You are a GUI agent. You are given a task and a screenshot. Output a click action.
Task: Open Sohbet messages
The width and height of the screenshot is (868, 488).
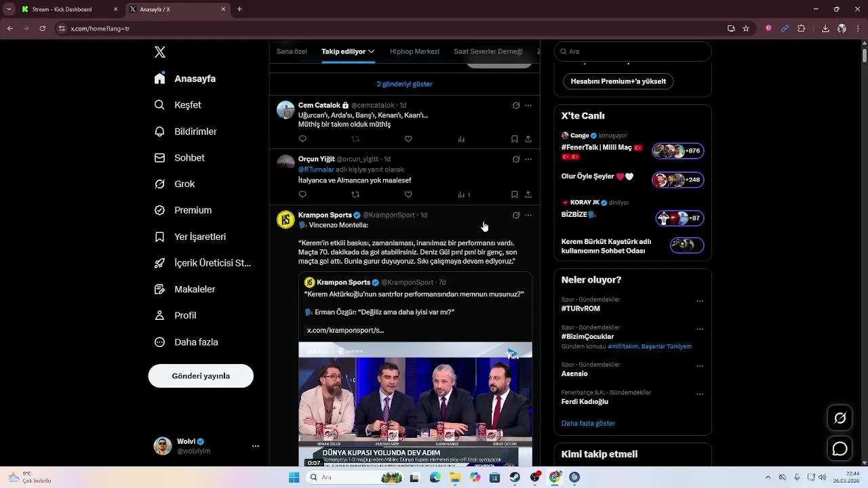[x=180, y=158]
